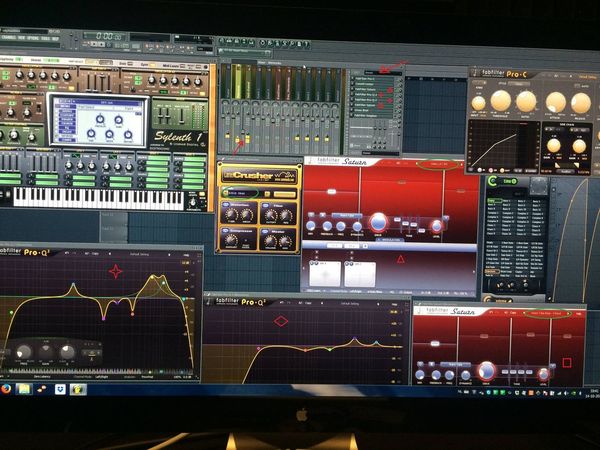The height and width of the screenshot is (450, 600).
Task: Click CamelCrusher filter Cutoff knob
Action: click(271, 215)
